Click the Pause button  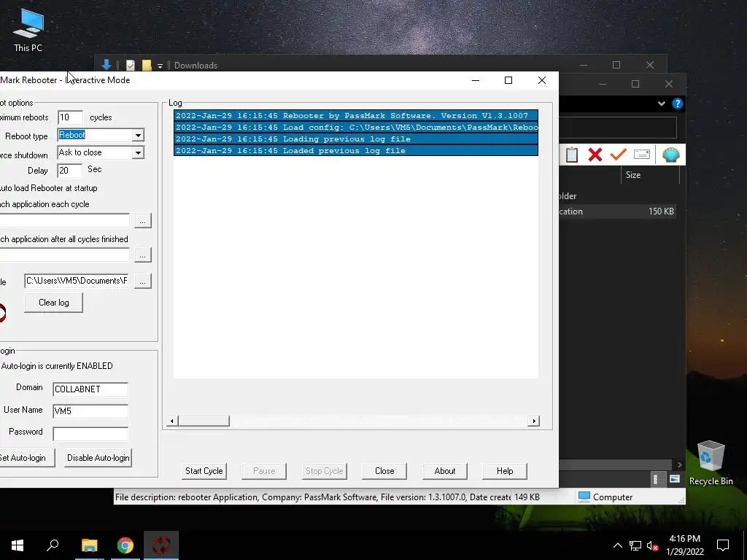point(264,471)
